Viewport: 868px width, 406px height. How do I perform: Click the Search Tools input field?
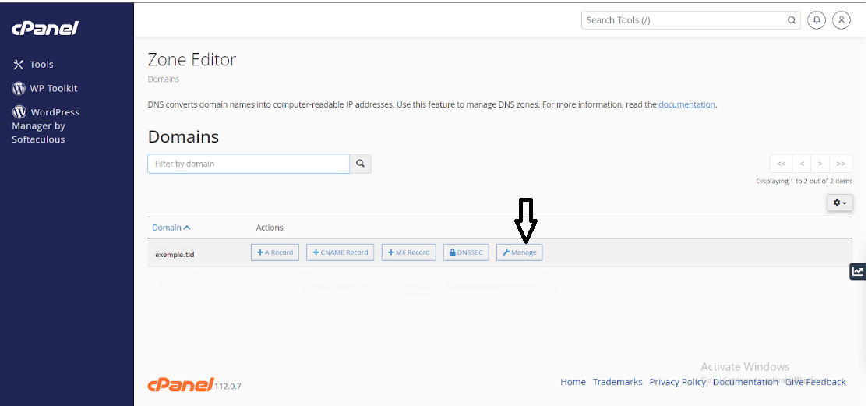point(683,20)
